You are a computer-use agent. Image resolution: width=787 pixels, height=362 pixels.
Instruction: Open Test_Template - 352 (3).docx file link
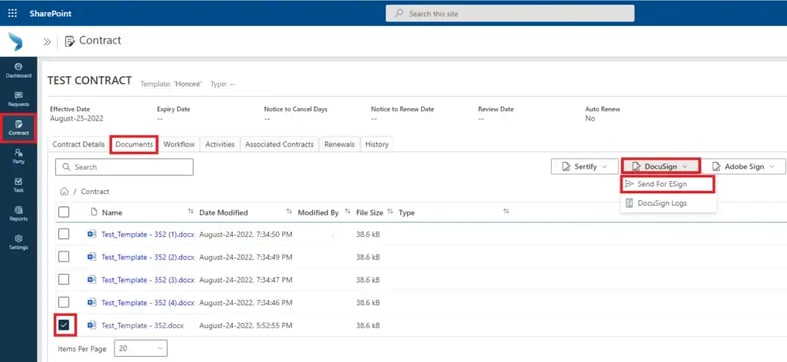coord(148,280)
